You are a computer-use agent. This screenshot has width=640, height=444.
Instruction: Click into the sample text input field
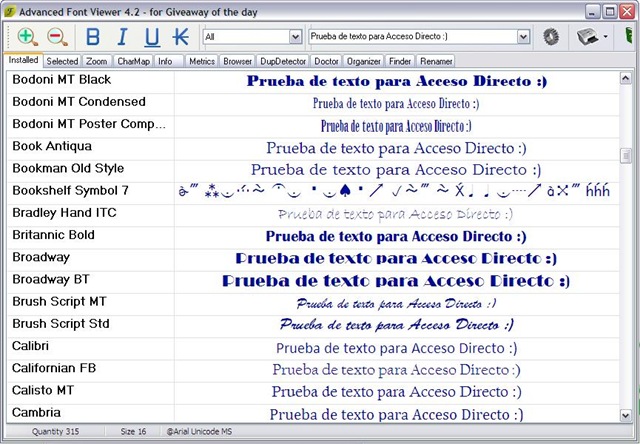413,37
